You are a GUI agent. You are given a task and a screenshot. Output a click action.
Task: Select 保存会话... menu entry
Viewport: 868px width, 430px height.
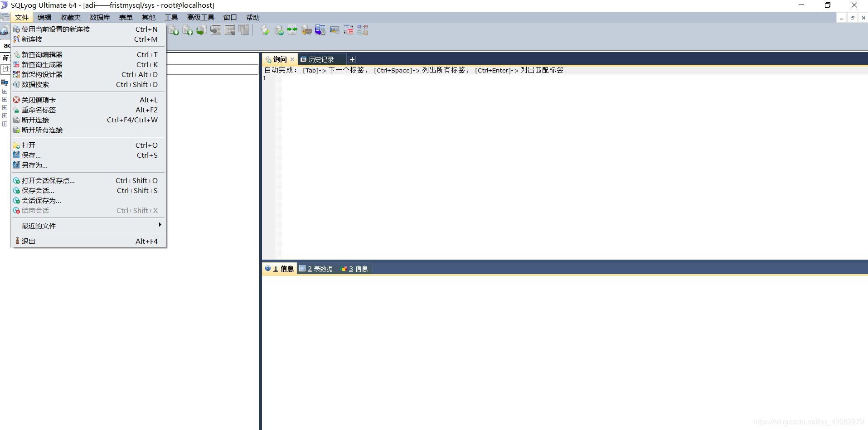pyautogui.click(x=88, y=190)
